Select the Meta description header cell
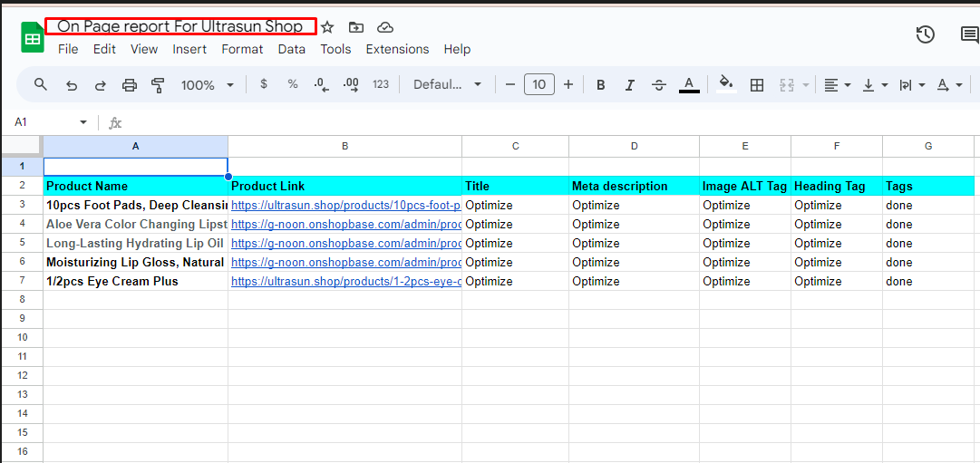Viewport: 980px width, 463px height. [x=635, y=187]
